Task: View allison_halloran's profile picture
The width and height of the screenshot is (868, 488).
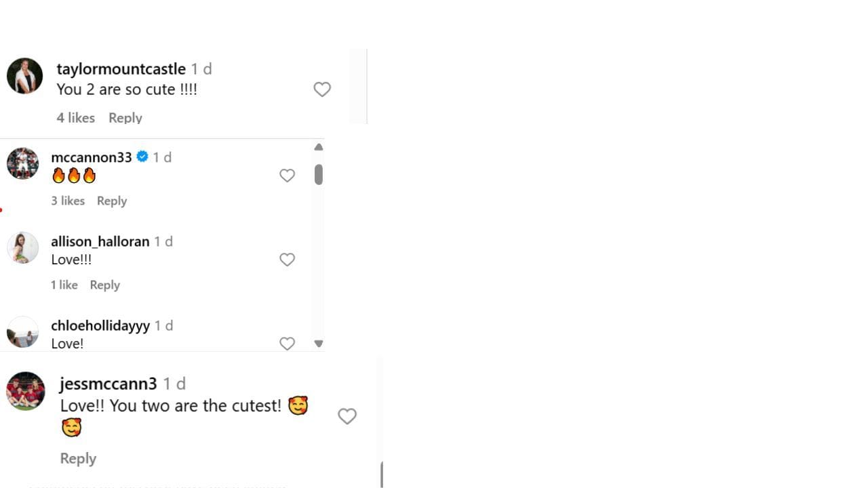Action: 23,247
